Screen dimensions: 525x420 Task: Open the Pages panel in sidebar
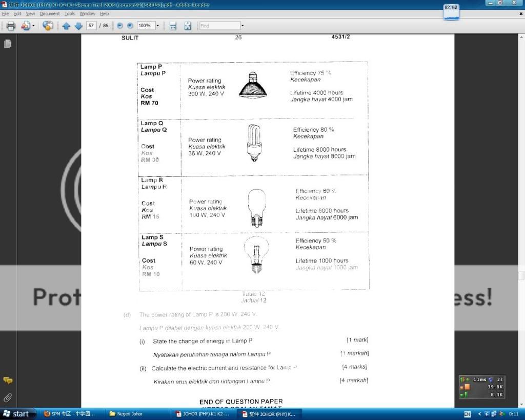[8, 44]
